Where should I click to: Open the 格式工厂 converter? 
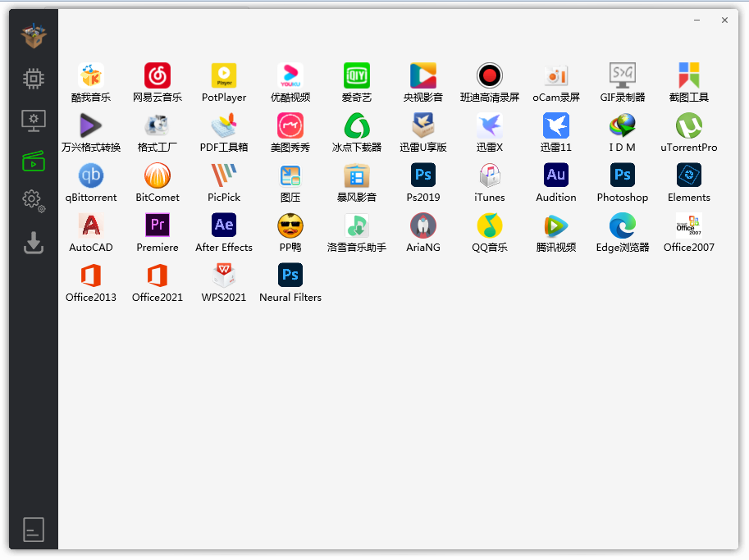[158, 126]
